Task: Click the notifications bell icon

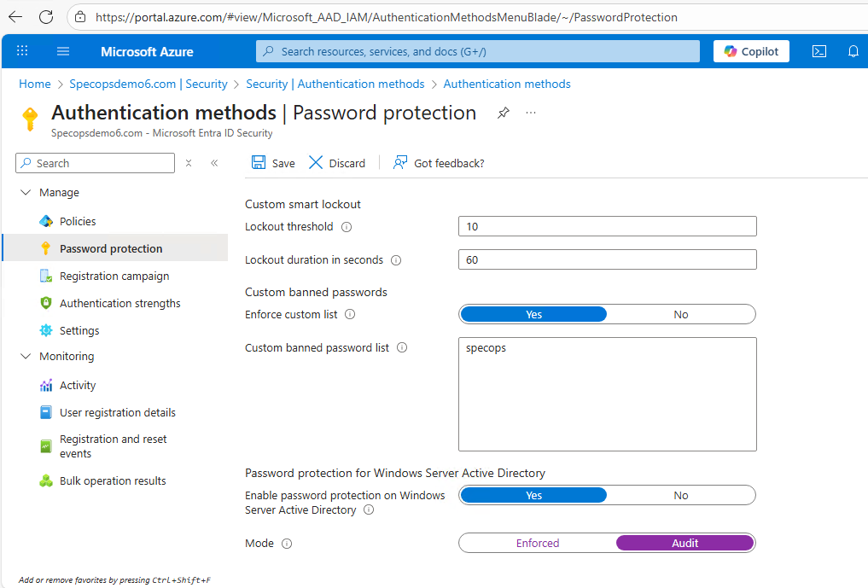Action: tap(853, 51)
